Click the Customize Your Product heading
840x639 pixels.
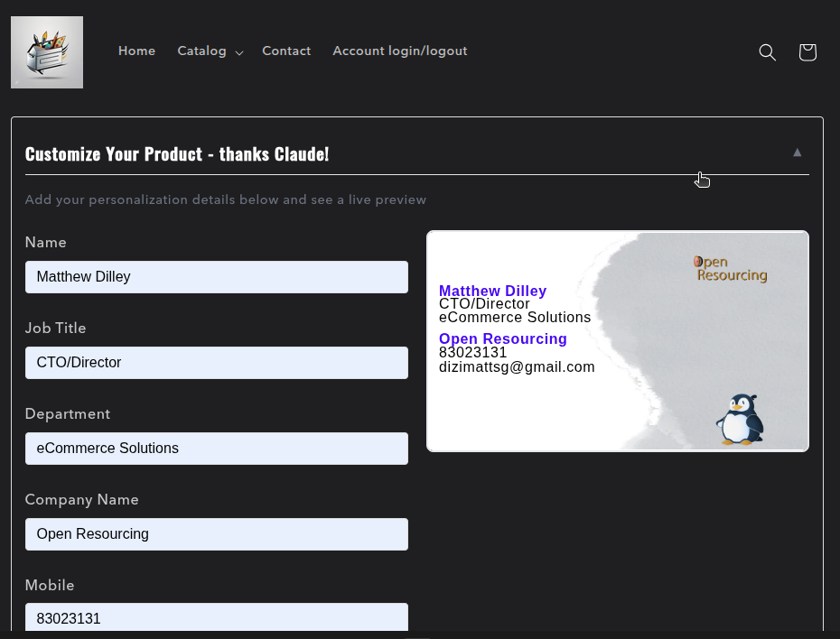click(x=177, y=154)
